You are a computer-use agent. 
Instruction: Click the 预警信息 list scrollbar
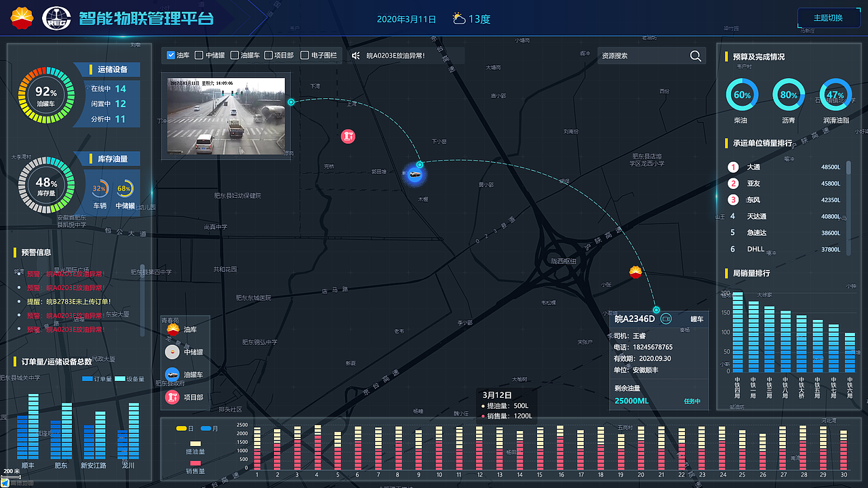[x=142, y=300]
